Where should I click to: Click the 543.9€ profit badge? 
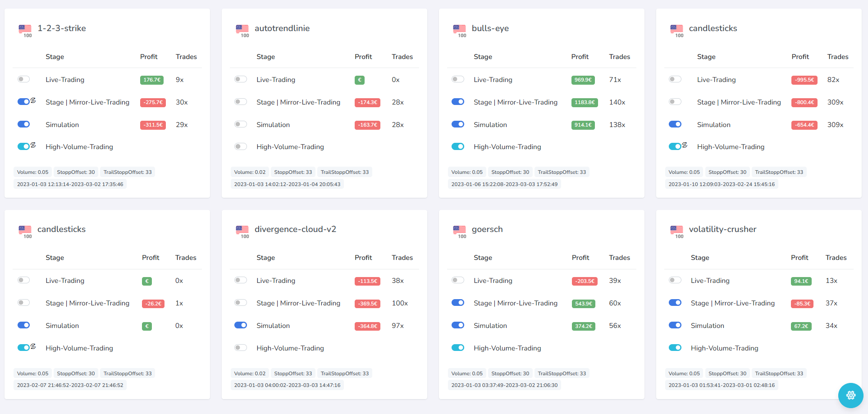[584, 304]
